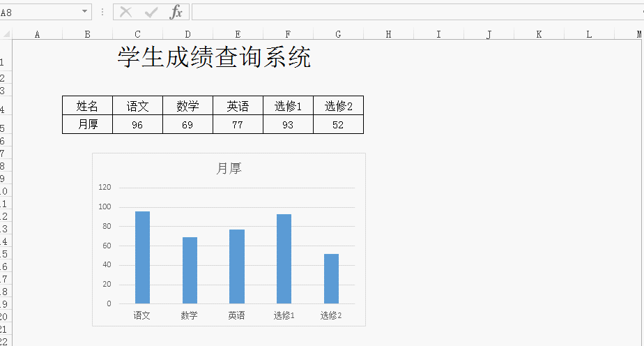Click the 数学 header cell in table
The width and height of the screenshot is (644, 346).
point(187,105)
